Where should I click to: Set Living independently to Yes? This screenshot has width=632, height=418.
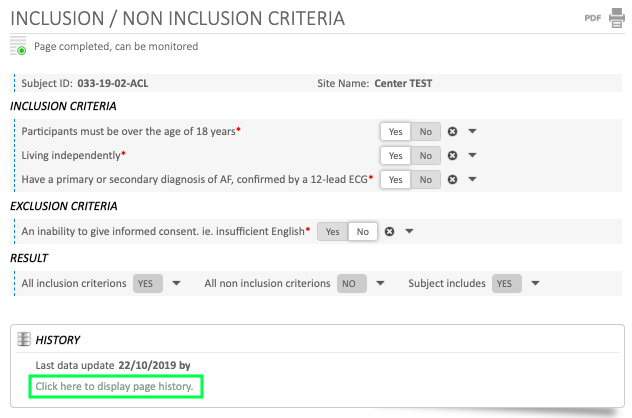[x=396, y=155]
